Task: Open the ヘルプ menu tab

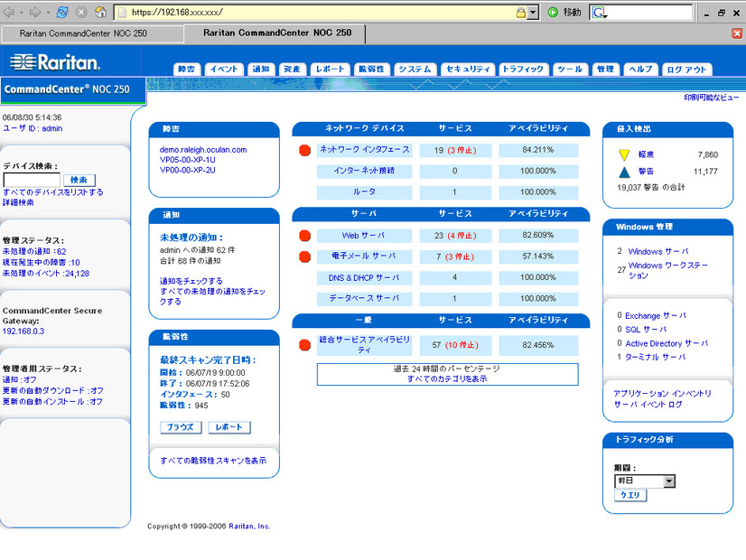Action: click(640, 69)
